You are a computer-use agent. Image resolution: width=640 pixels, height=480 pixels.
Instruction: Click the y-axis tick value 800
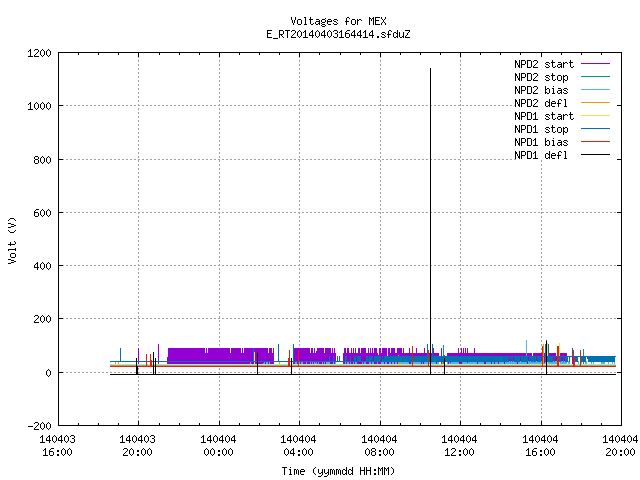(x=42, y=160)
